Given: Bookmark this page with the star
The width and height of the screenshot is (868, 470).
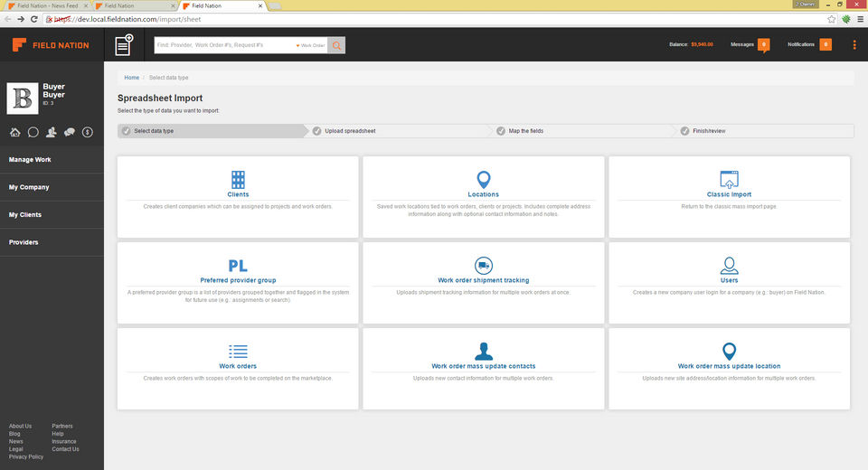Looking at the screenshot, I should 832,19.
